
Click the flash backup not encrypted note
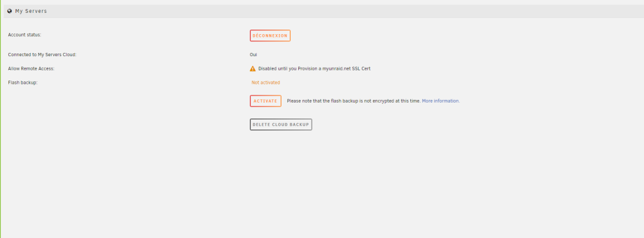[x=354, y=101]
